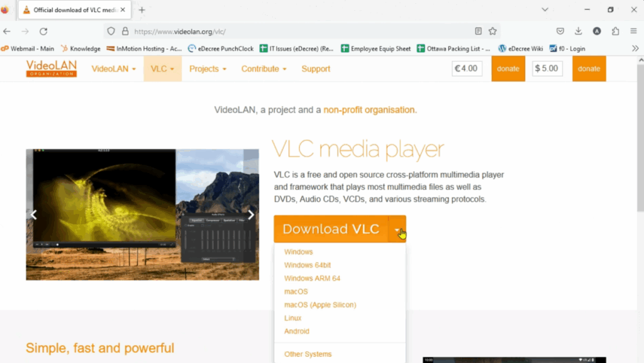Screen dimensions: 644x363
Task: Click the Download VLC button
Action: pos(331,229)
